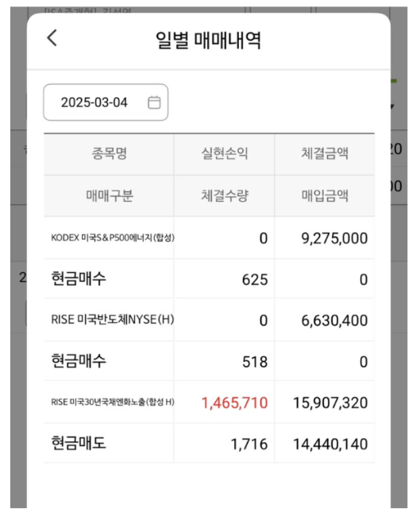Screen dimensions: 420x520
Task: Open the calendar icon in date field
Action: click(154, 102)
